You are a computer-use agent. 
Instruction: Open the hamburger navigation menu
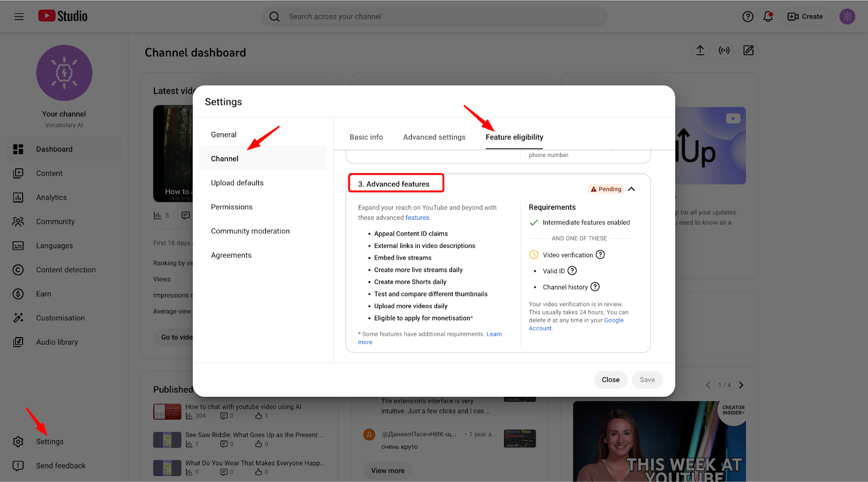point(19,17)
